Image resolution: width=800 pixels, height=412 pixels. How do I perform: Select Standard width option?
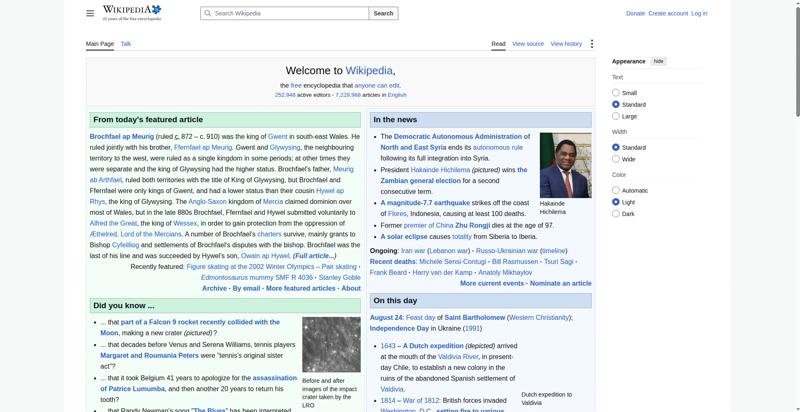point(616,147)
